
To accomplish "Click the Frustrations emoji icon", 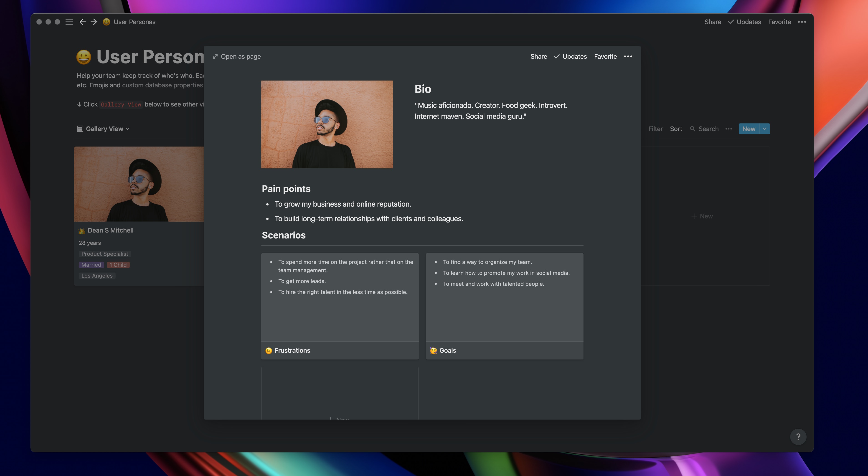I will (269, 351).
